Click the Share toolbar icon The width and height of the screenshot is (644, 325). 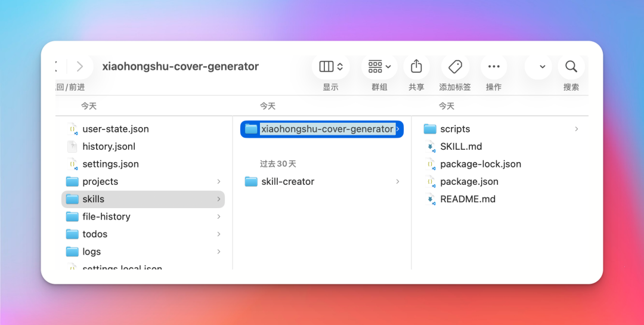pos(416,66)
